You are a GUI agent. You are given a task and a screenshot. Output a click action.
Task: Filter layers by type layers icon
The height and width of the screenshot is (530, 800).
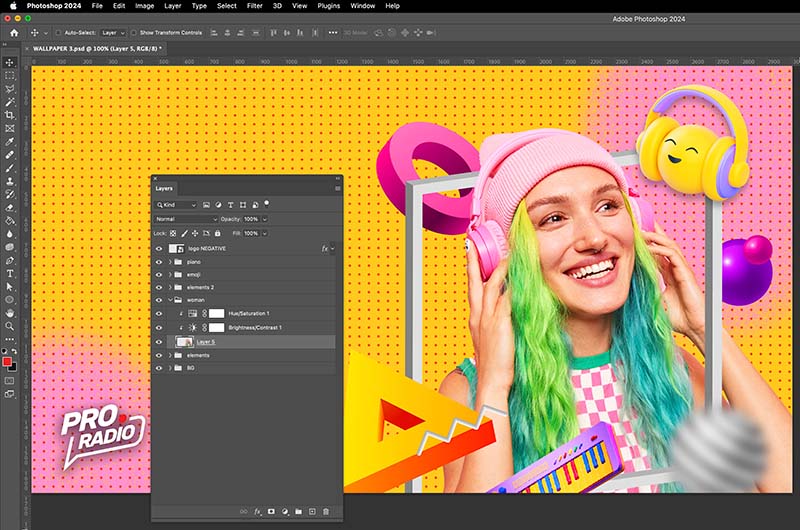tap(231, 204)
